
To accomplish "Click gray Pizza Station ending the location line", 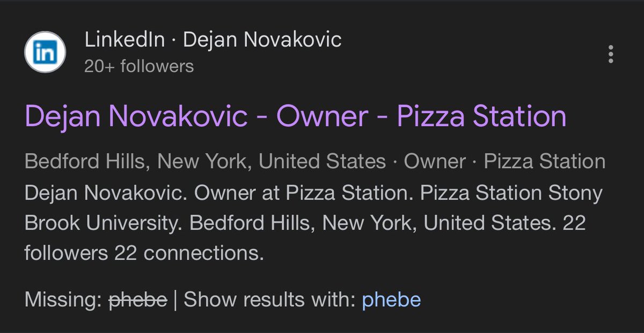I will point(544,161).
